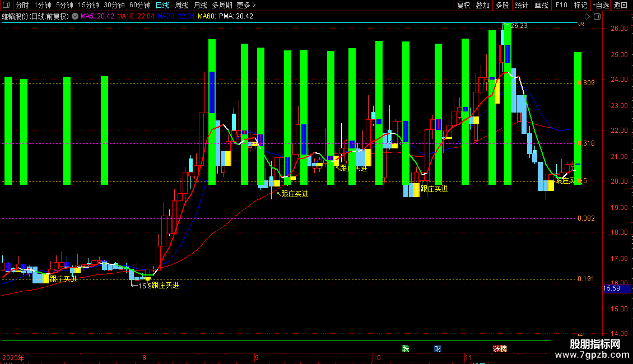The height and width of the screenshot is (364, 633).
Task: Click the blue 财 event marker
Action: pyautogui.click(x=437, y=349)
